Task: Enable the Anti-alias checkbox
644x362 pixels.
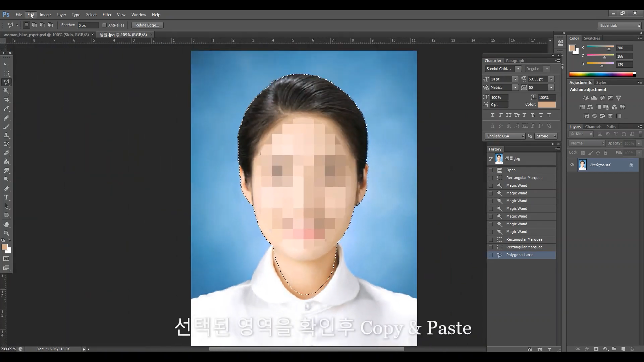Action: click(104, 25)
